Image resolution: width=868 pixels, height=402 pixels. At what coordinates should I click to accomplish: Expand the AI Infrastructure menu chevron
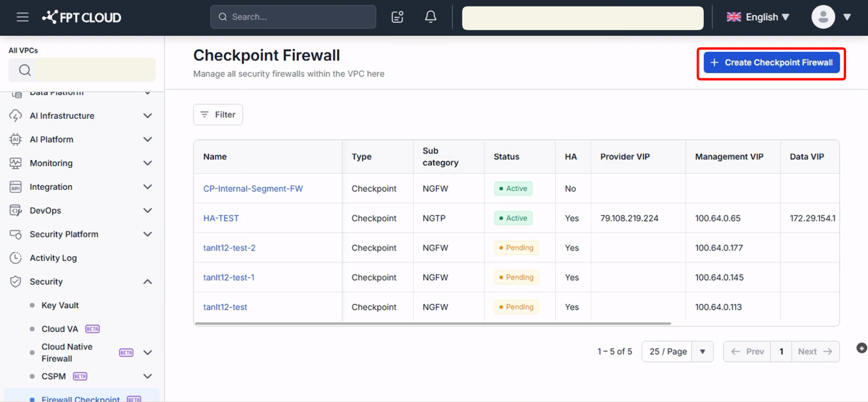point(147,116)
